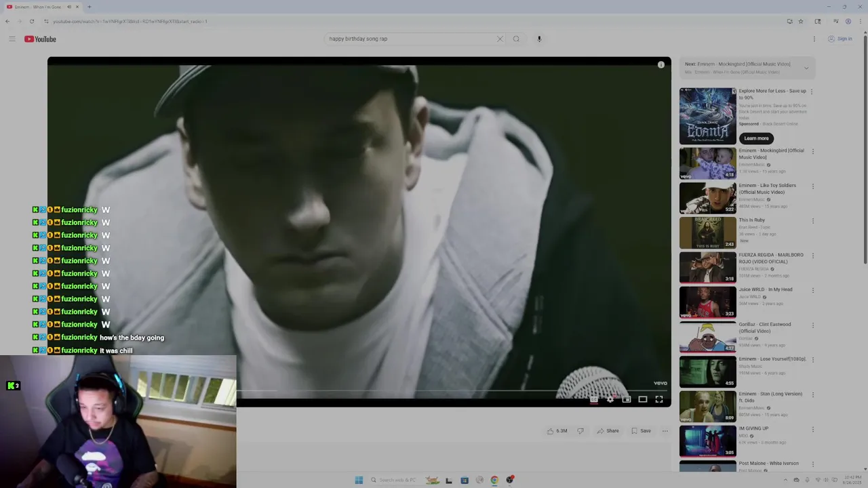Open options for Like Toy Soldiers video
The width and height of the screenshot is (868, 488).
click(x=812, y=186)
